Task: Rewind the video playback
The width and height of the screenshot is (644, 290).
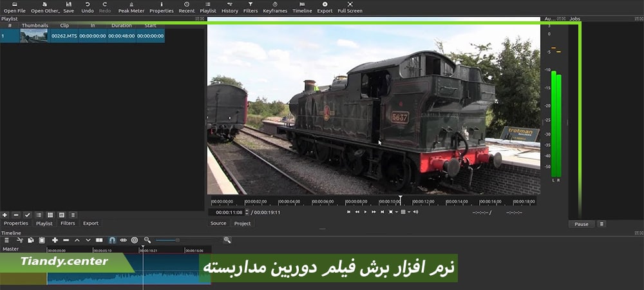Action: [x=357, y=212]
